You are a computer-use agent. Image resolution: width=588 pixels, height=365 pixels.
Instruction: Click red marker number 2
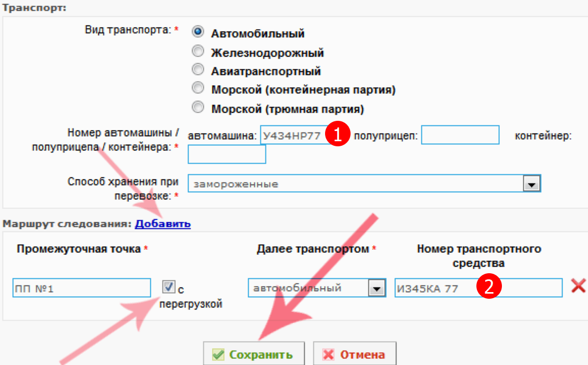(489, 288)
